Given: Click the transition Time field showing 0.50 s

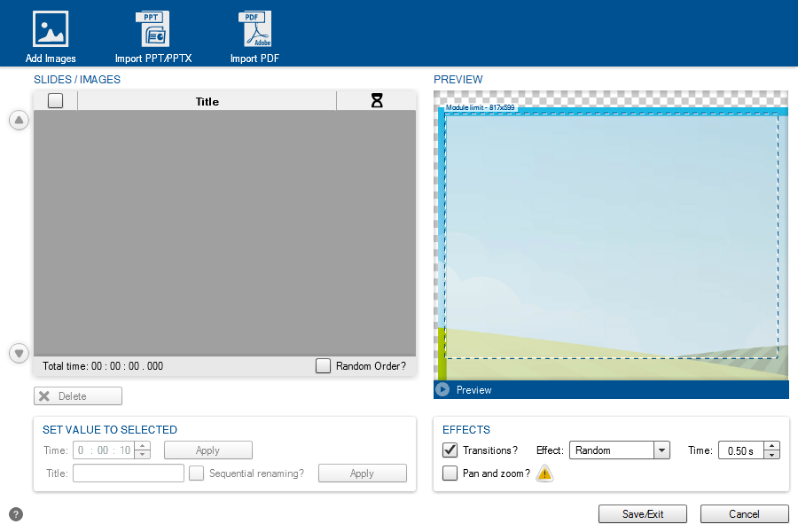Looking at the screenshot, I should click(739, 450).
